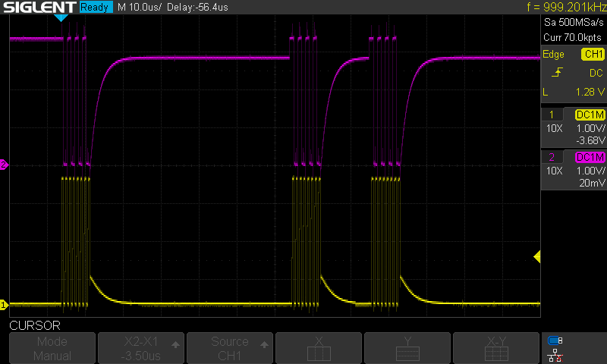Click the Sa 500MSa/s sample rate text
Image resolution: width=607 pixels, height=364 pixels.
(574, 23)
